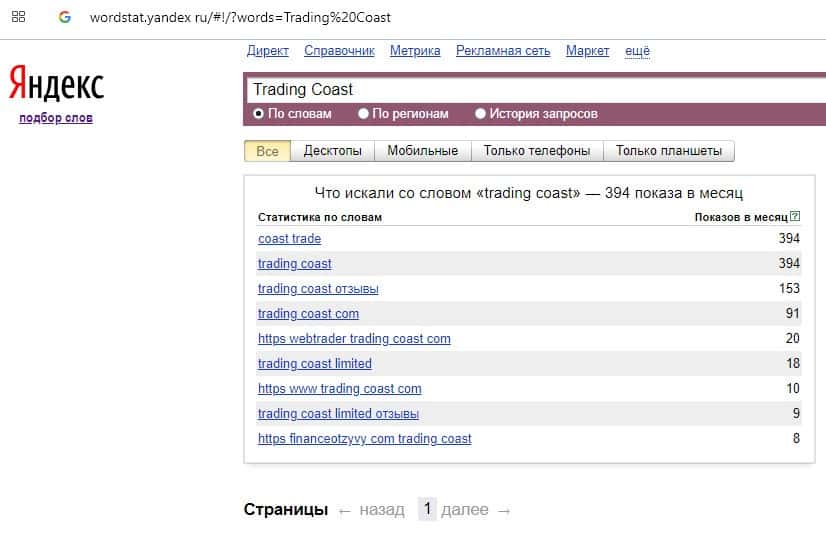Click the URL in the address bar
This screenshot has height=550, width=826.
pos(240,17)
